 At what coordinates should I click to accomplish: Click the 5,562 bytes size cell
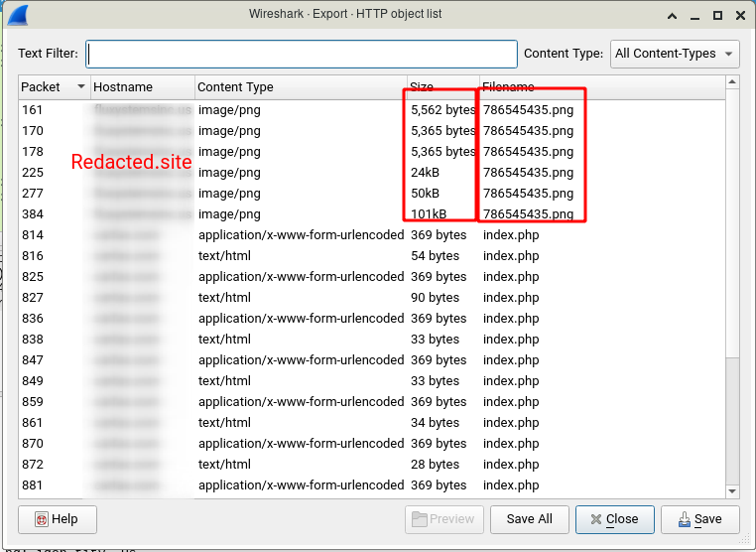click(x=443, y=110)
